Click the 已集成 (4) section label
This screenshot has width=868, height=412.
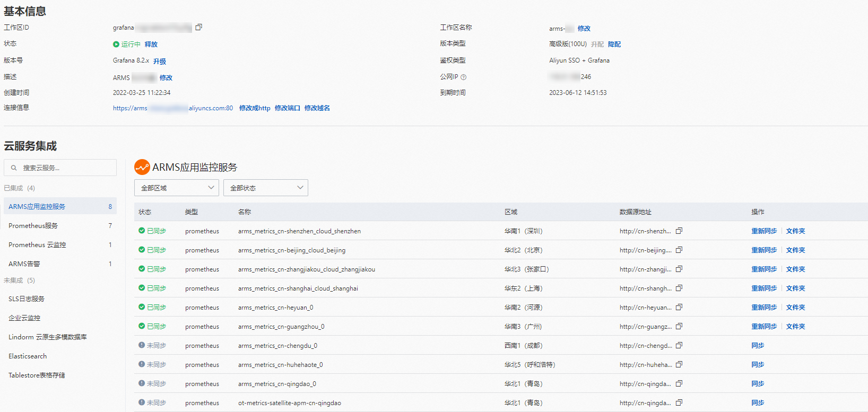pyautogui.click(x=20, y=188)
